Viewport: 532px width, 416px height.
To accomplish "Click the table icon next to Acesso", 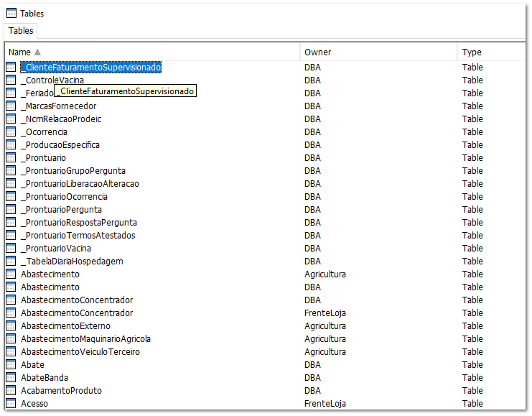I will pyautogui.click(x=11, y=404).
